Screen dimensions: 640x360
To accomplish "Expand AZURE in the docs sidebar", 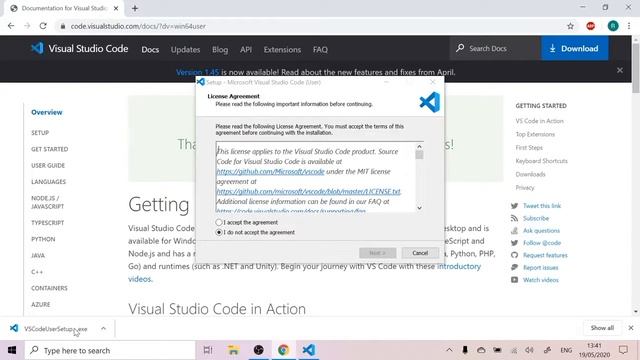I will (x=40, y=304).
